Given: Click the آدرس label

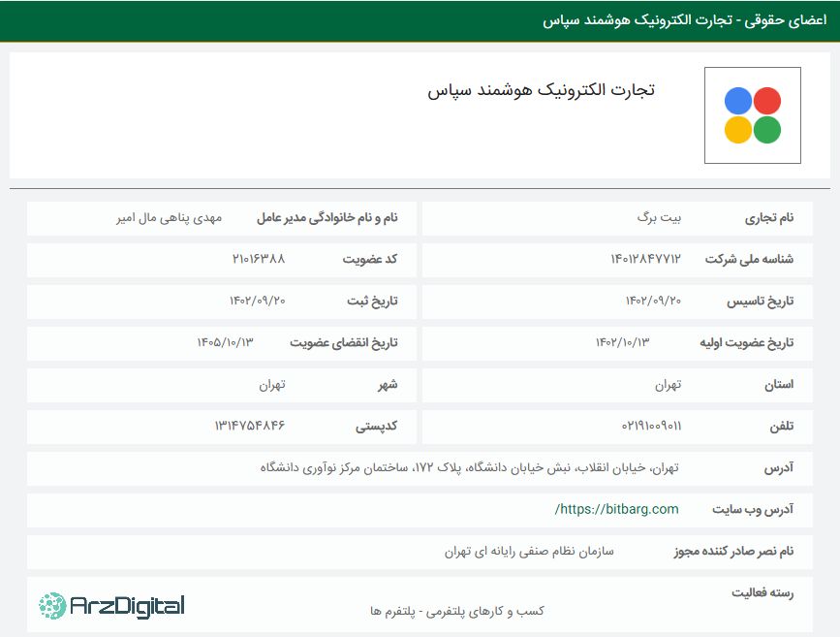Looking at the screenshot, I should pyautogui.click(x=779, y=468).
